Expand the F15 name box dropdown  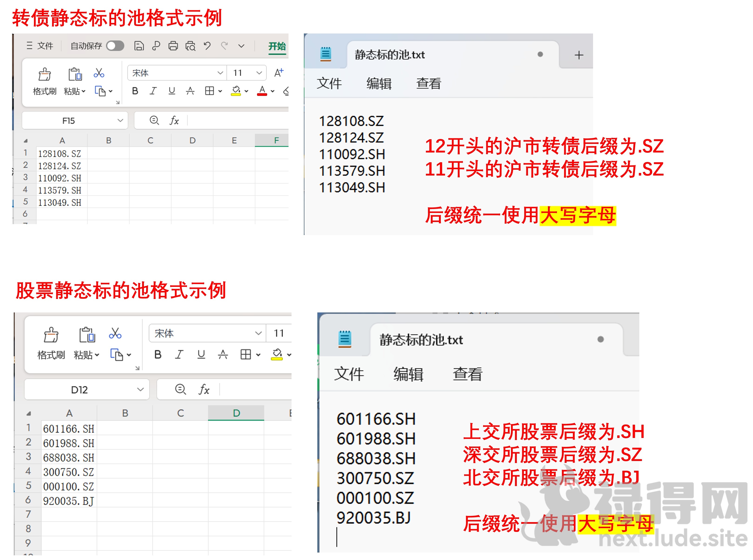(120, 121)
